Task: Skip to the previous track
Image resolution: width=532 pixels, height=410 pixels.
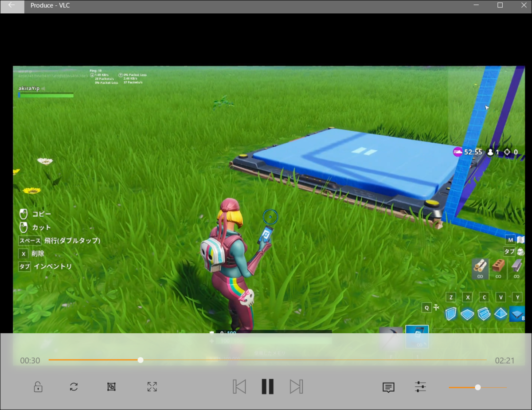Action: [x=239, y=387]
